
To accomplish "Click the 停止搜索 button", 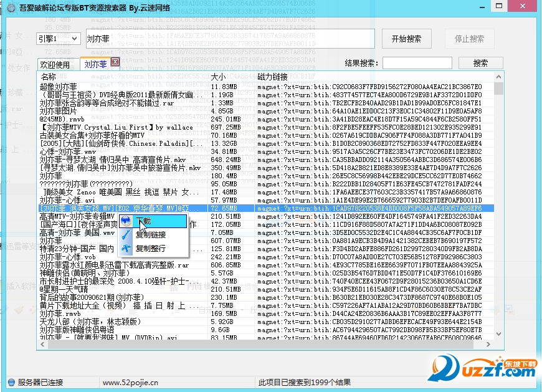I will click(x=469, y=39).
